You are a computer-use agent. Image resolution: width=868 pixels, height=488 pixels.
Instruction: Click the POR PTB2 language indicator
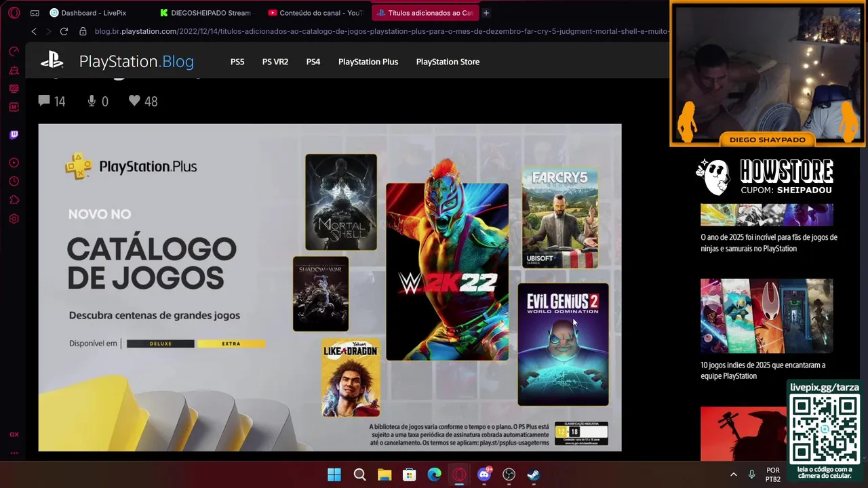click(x=773, y=474)
